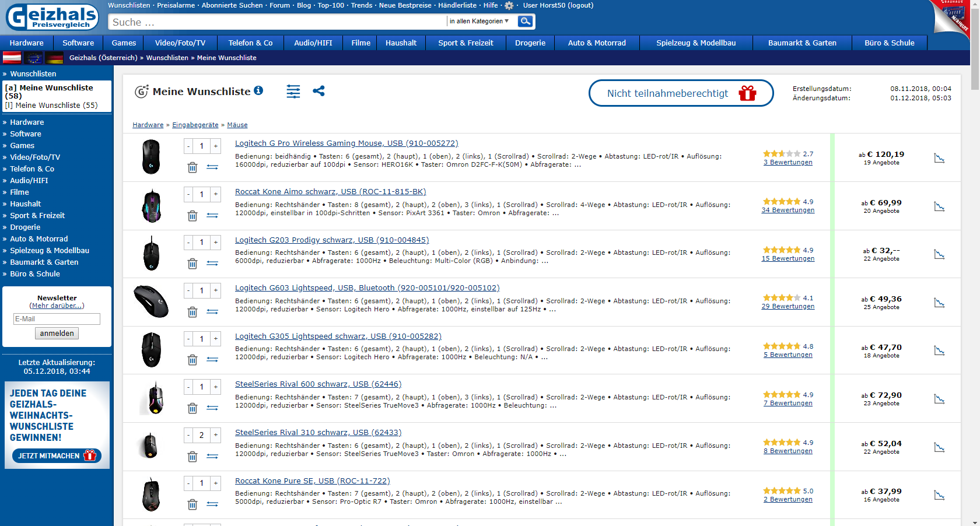Screen dimensions: 980x526
Task: Select the Austrian flag region
Action: click(12, 58)
